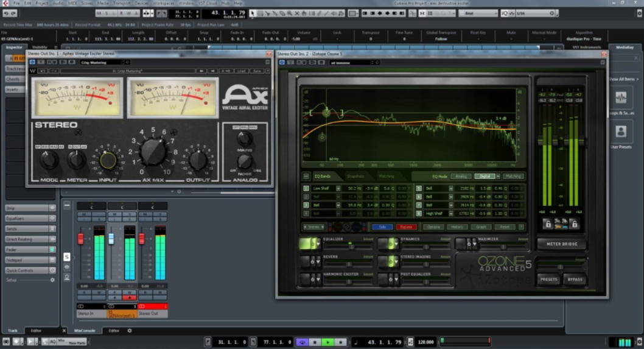Enable EQ band 1 Low Shelf checkbox

(306, 188)
